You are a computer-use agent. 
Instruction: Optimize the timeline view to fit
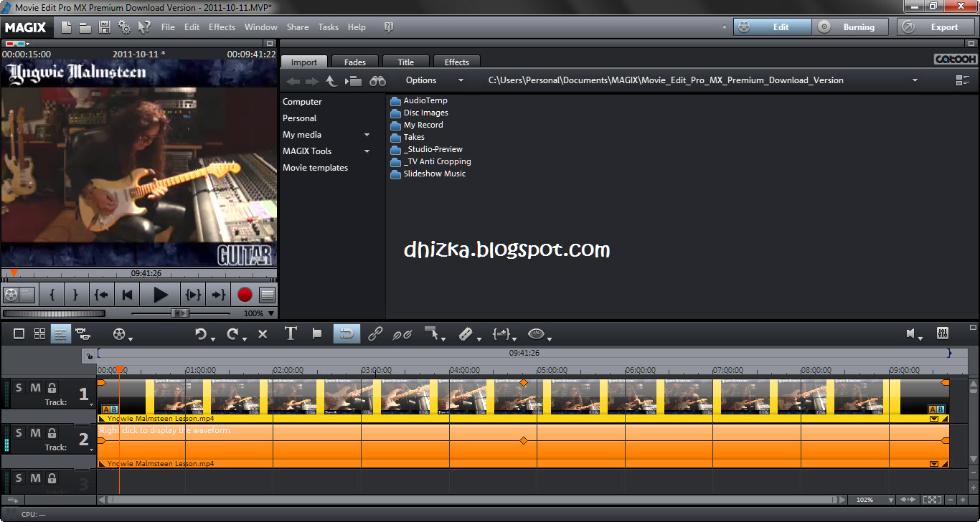(931, 500)
